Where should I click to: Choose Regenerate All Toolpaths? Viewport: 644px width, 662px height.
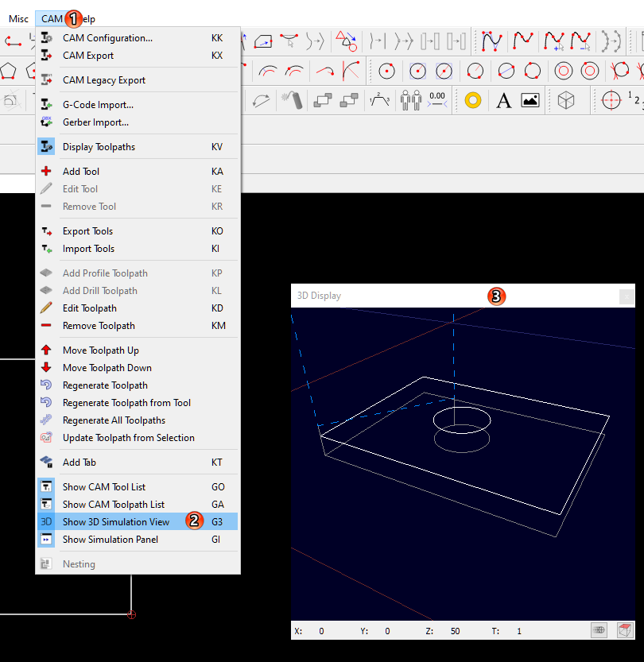click(138, 420)
